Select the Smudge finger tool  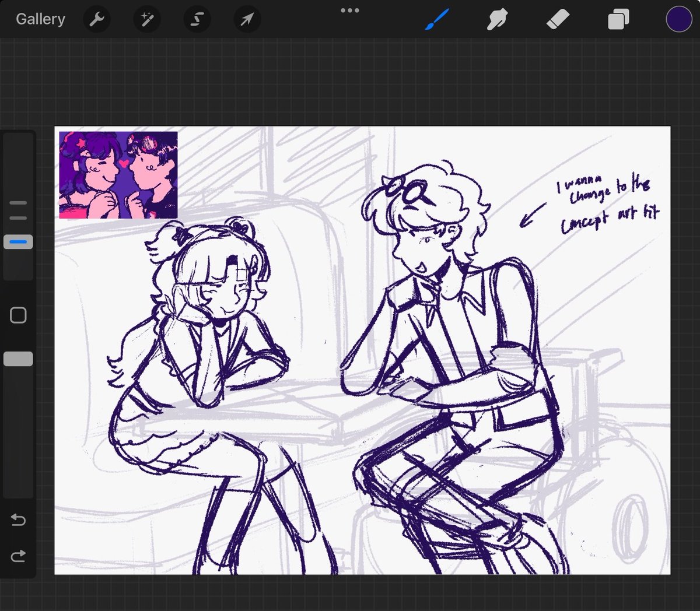497,20
